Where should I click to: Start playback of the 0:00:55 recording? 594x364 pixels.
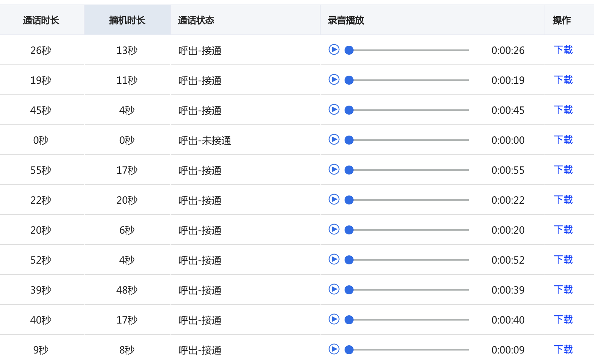[x=334, y=169]
